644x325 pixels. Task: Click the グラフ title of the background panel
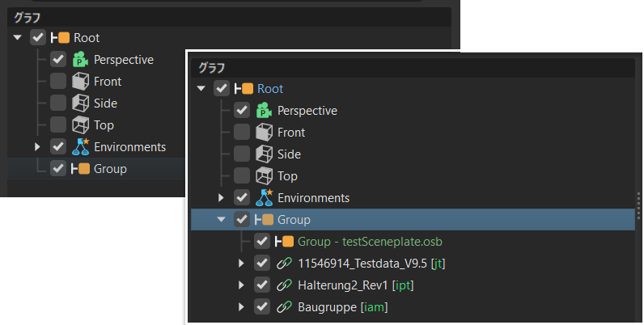pyautogui.click(x=27, y=17)
